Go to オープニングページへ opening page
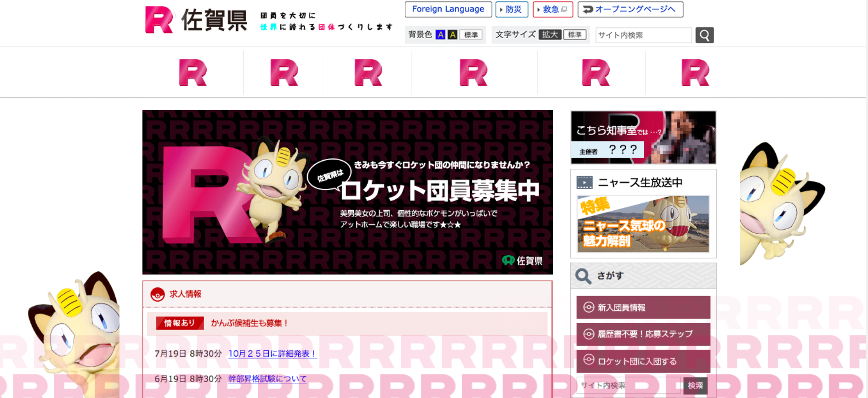The width and height of the screenshot is (868, 398). pyautogui.click(x=630, y=9)
